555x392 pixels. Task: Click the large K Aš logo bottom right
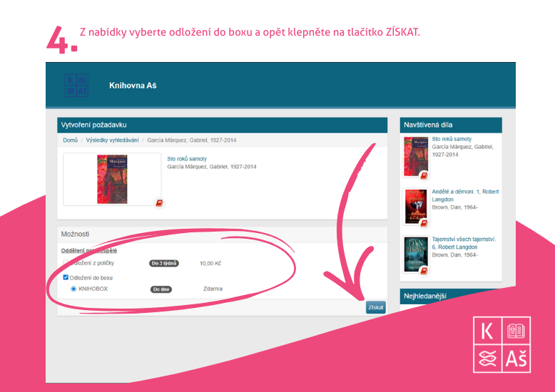pos(502,344)
